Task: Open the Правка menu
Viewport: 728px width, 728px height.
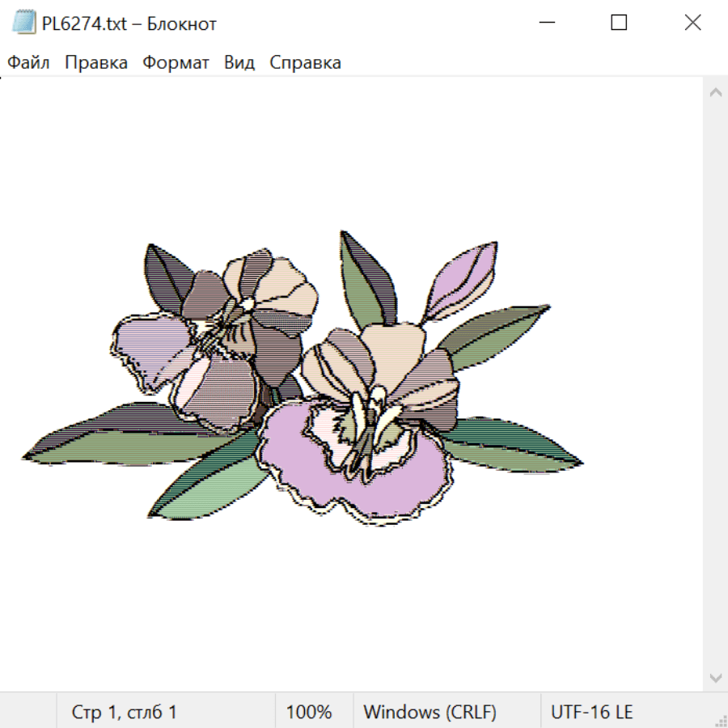Action: click(x=96, y=63)
